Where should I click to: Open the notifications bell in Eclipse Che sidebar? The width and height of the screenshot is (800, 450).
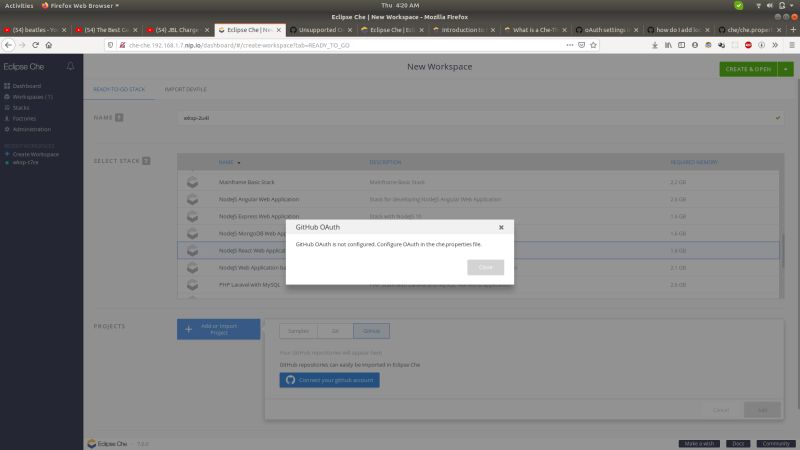coord(70,66)
